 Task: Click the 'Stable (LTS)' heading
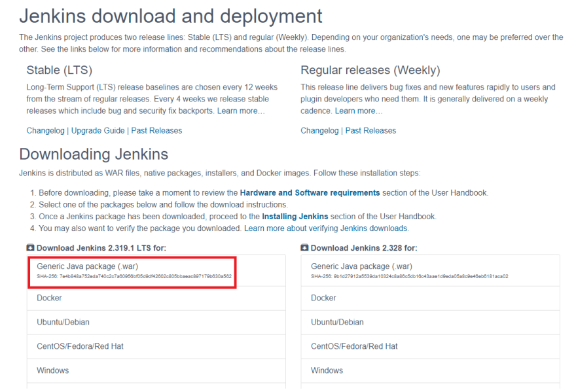[x=60, y=70]
